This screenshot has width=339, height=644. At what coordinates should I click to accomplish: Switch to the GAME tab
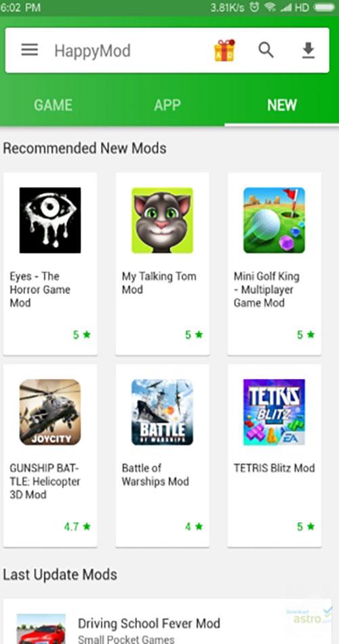[53, 105]
